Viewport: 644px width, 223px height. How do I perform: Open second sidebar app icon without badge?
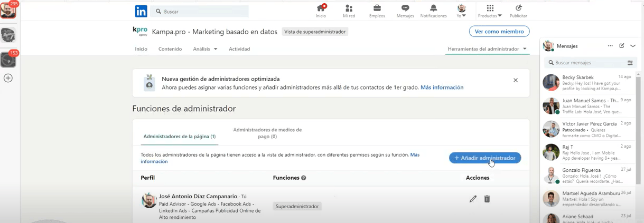tap(8, 35)
